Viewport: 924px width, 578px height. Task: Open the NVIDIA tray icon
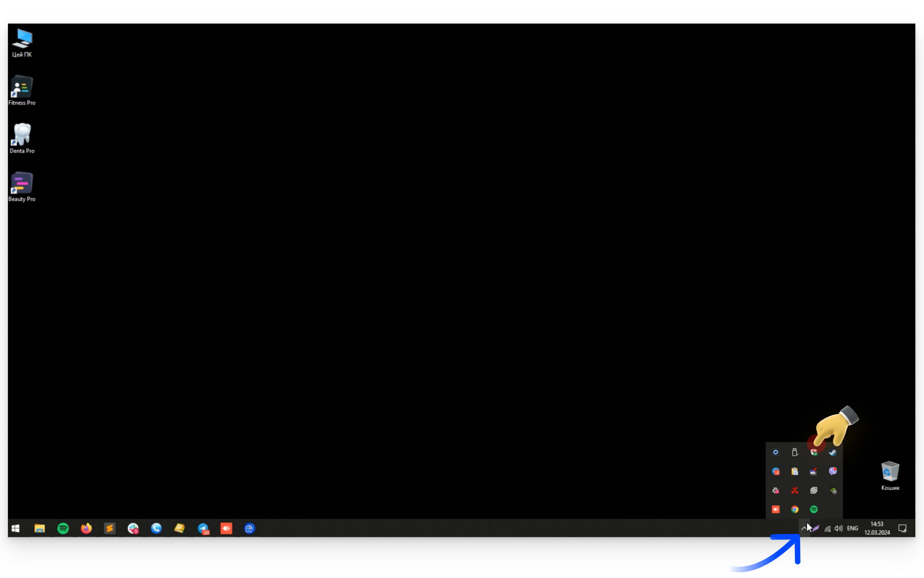(x=833, y=491)
